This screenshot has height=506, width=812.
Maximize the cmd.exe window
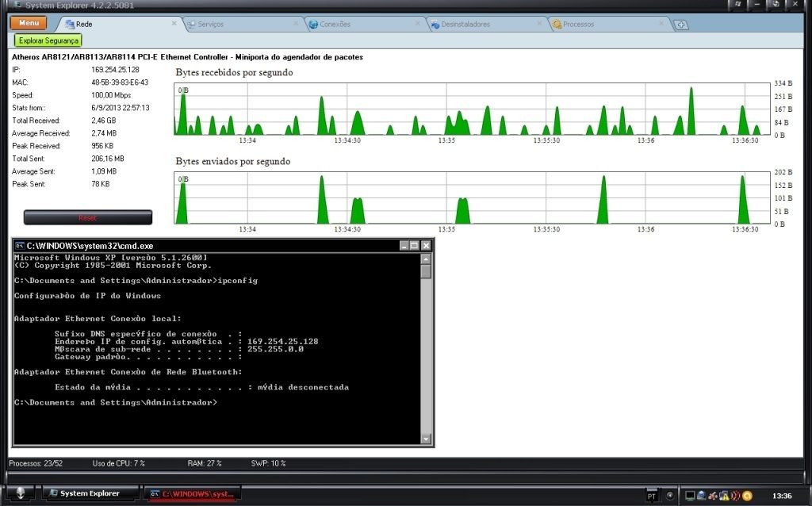pyautogui.click(x=414, y=246)
